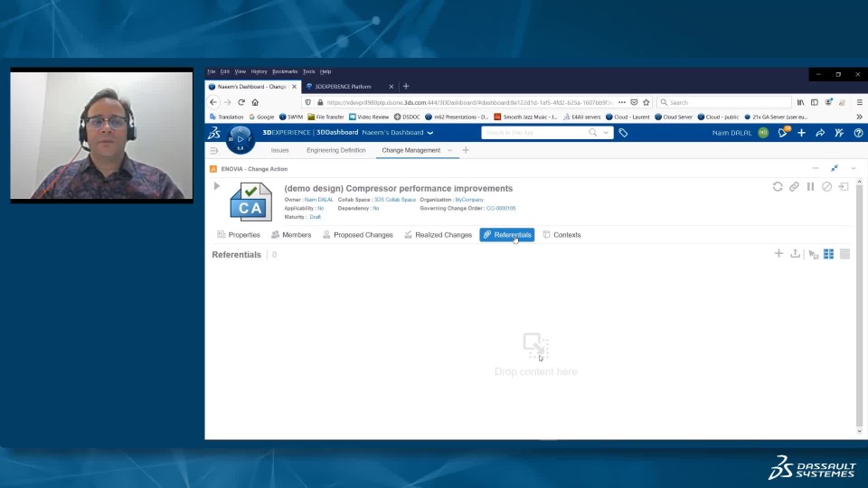868x488 pixels.
Task: Toggle the dashboard side menu icon
Action: 214,151
